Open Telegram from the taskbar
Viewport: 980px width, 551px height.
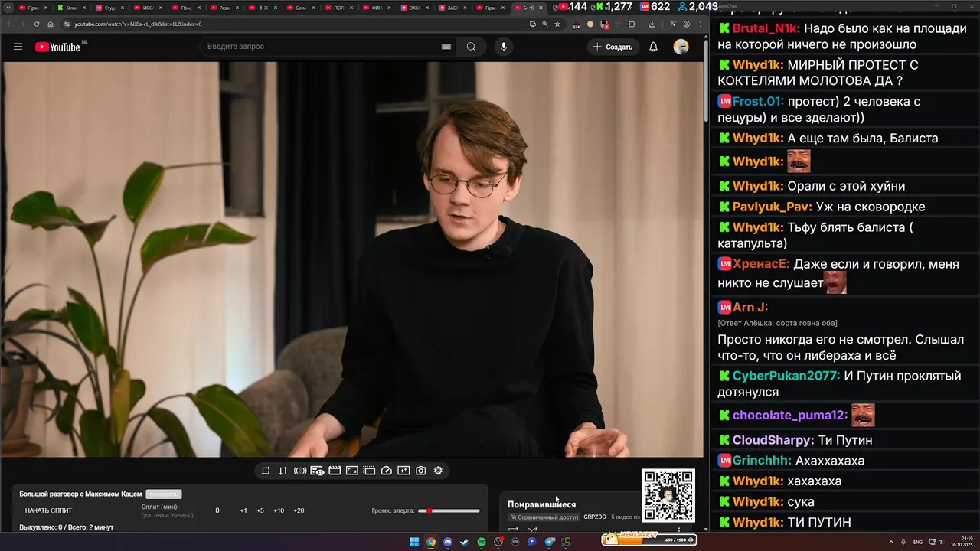pyautogui.click(x=550, y=542)
